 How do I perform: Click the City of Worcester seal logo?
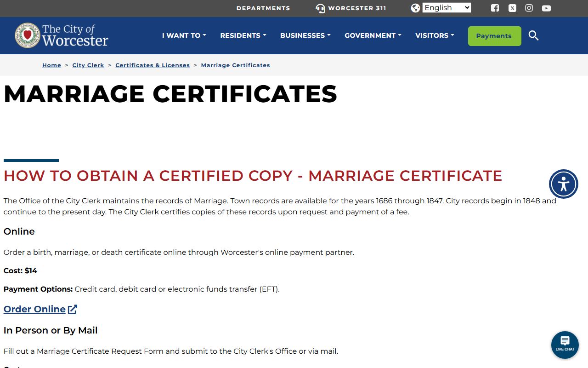28,35
